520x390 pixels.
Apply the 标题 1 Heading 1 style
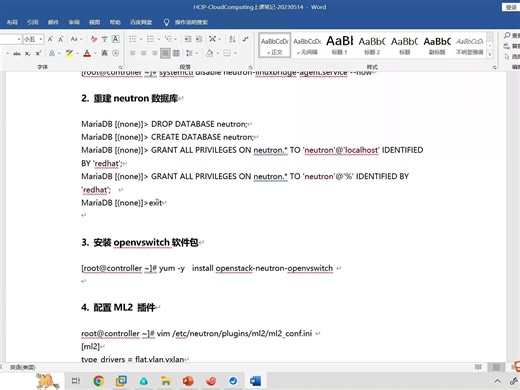[339, 45]
